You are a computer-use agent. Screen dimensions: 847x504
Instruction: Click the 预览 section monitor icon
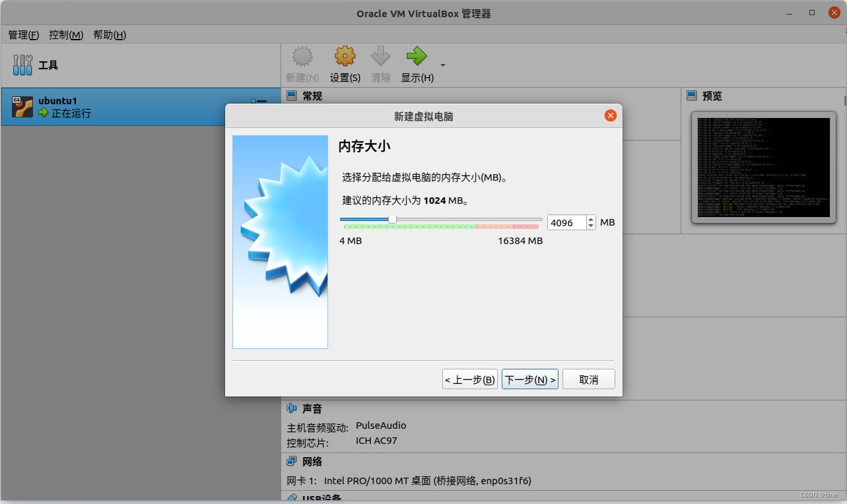(x=692, y=96)
